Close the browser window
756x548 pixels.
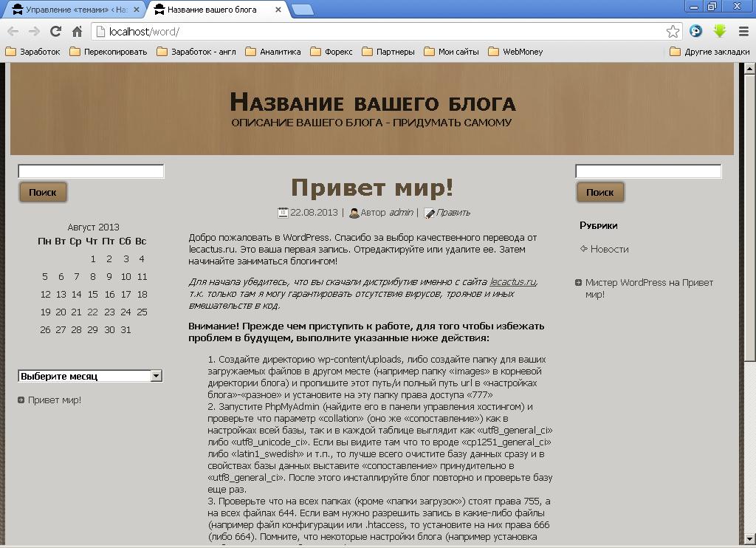point(738,7)
